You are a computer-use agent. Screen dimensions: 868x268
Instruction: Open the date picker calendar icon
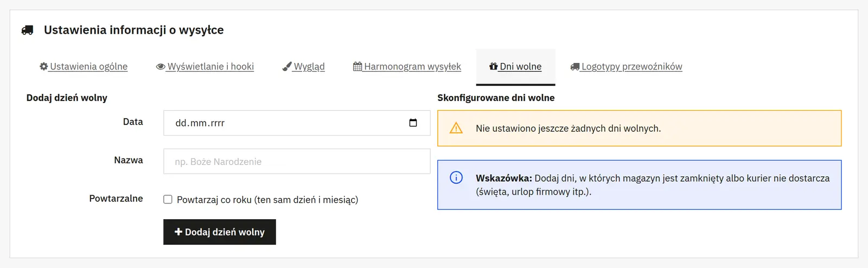(413, 123)
